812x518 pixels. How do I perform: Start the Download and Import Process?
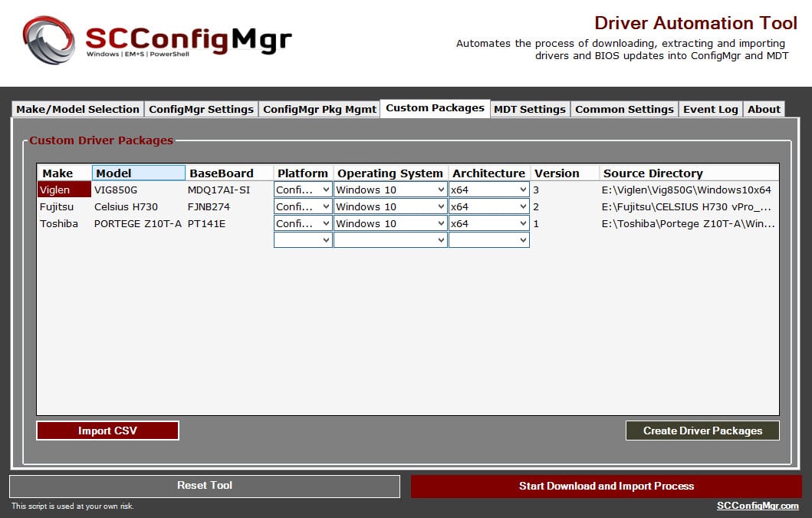(604, 486)
